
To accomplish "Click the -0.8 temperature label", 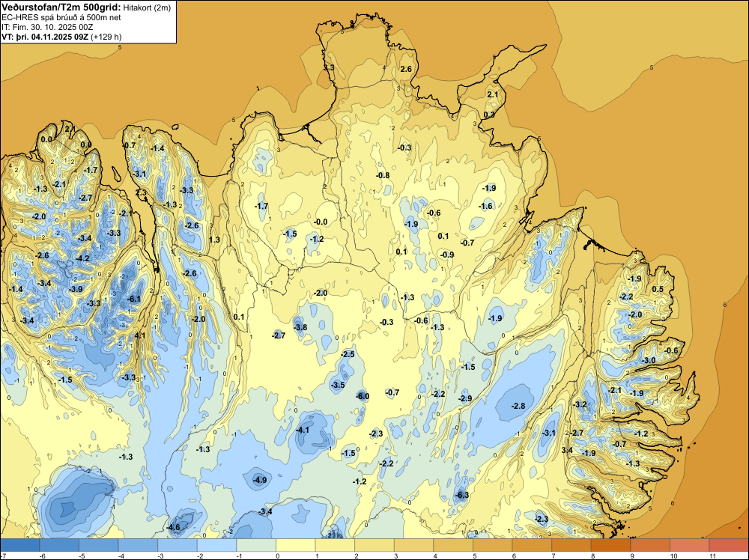I will coord(383,175).
